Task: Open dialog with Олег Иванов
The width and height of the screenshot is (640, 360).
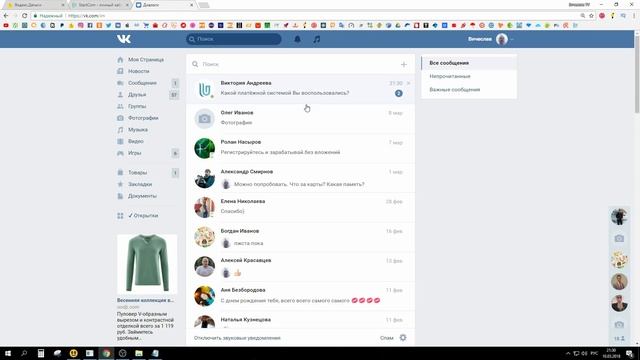Action: tap(300, 118)
